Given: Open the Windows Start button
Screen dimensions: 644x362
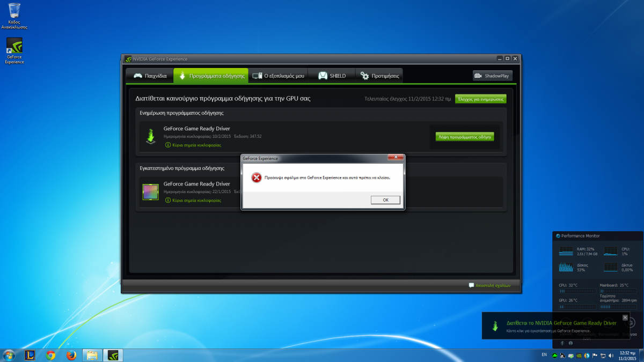Looking at the screenshot, I should (x=9, y=355).
